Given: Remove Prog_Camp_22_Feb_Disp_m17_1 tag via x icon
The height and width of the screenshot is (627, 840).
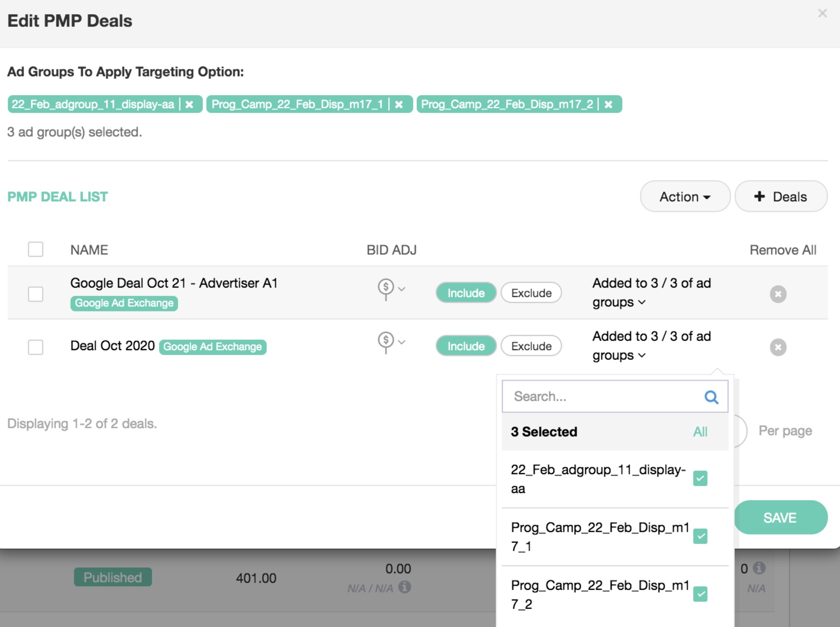Looking at the screenshot, I should coord(399,105).
